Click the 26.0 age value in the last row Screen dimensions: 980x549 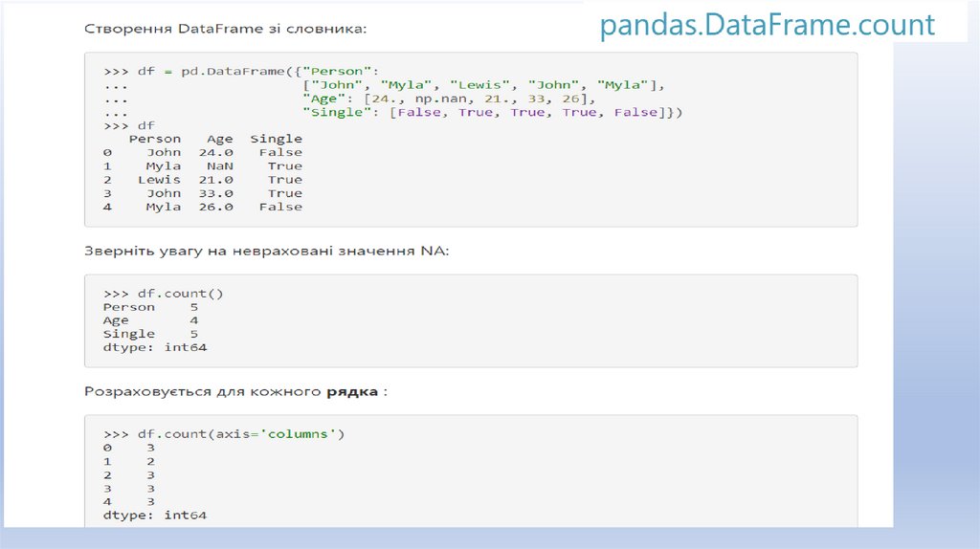coord(215,207)
